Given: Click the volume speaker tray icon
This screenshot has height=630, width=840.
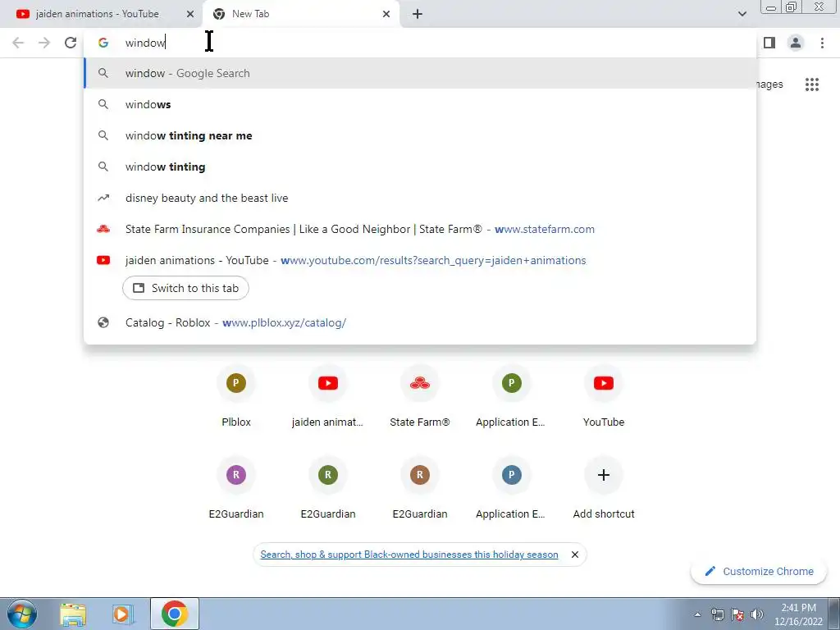Looking at the screenshot, I should (757, 614).
